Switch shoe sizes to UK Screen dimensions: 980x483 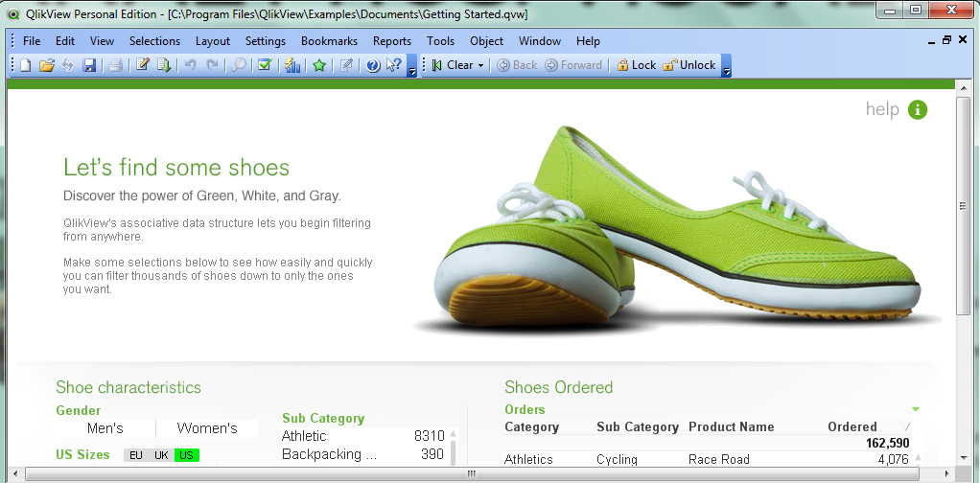(x=161, y=455)
